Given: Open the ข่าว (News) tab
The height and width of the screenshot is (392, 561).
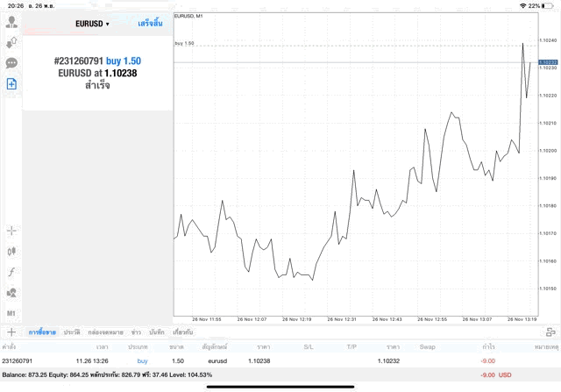Looking at the screenshot, I should pyautogui.click(x=136, y=332).
